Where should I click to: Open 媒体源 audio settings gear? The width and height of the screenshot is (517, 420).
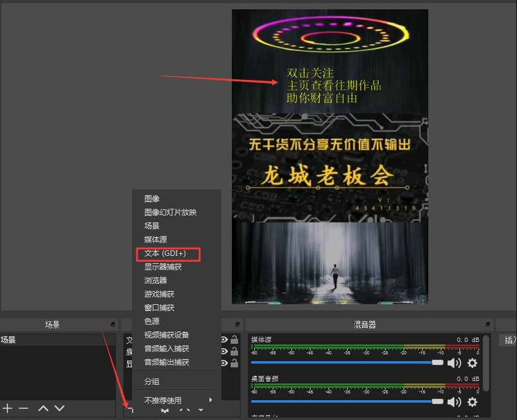coord(472,363)
